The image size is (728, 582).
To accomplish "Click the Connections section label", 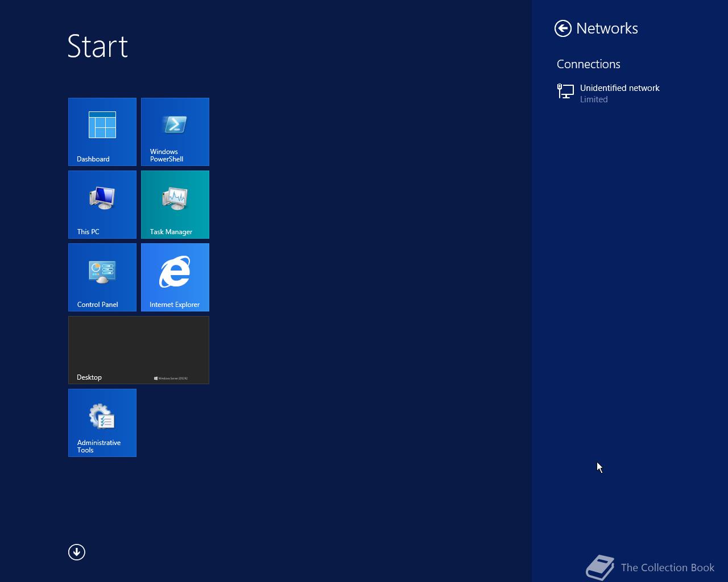I will coord(589,64).
